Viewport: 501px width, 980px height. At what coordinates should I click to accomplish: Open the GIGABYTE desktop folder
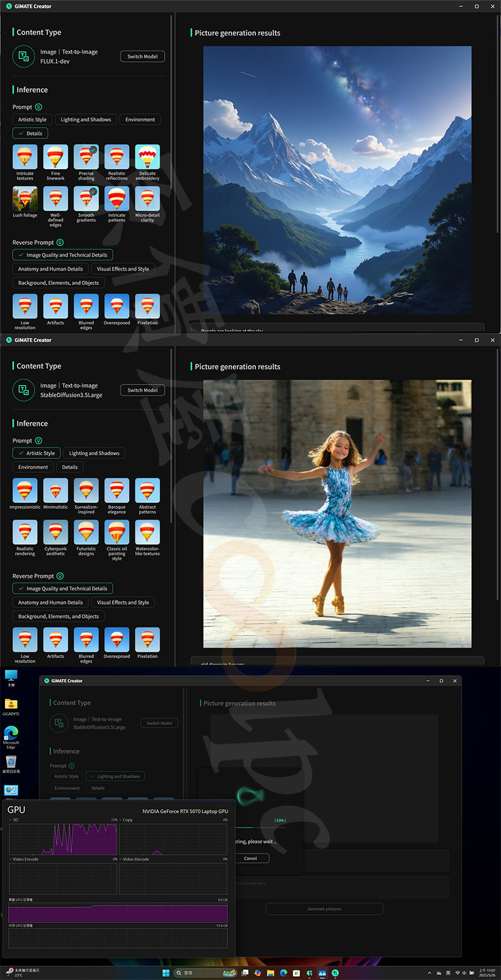point(11,704)
